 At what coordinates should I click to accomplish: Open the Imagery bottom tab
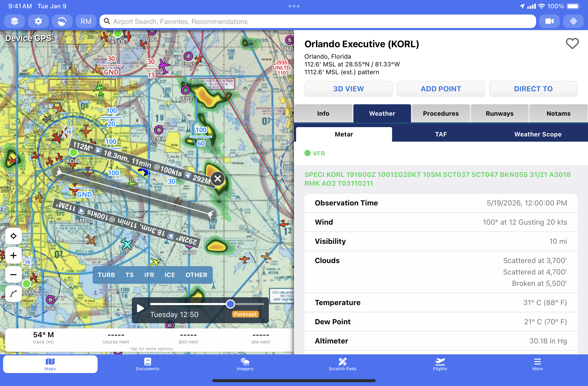[x=245, y=364]
